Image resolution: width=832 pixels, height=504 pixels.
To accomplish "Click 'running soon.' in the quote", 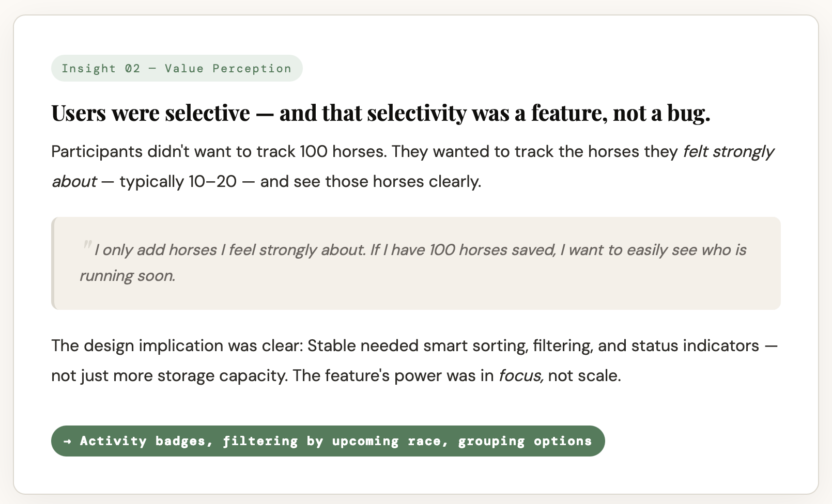I will 127,276.
